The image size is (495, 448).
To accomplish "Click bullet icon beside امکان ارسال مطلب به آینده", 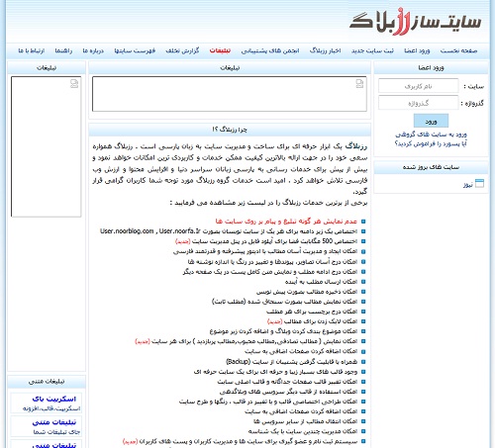I will click(x=363, y=282).
